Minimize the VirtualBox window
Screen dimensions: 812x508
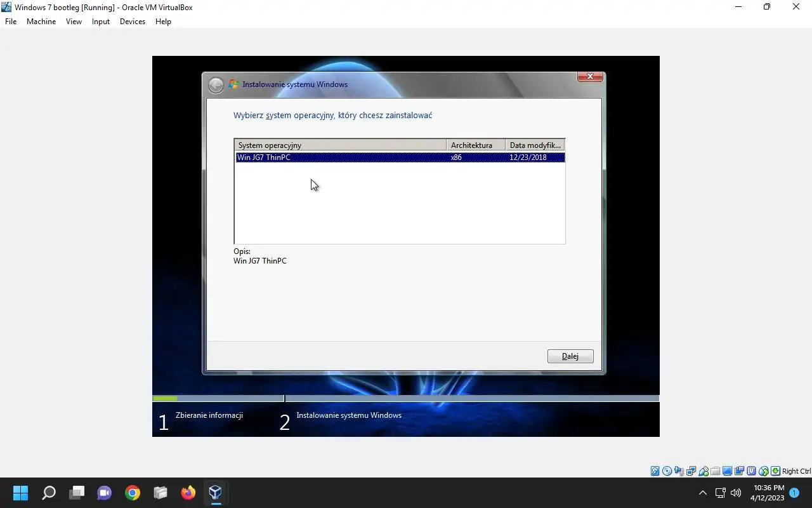pos(738,7)
